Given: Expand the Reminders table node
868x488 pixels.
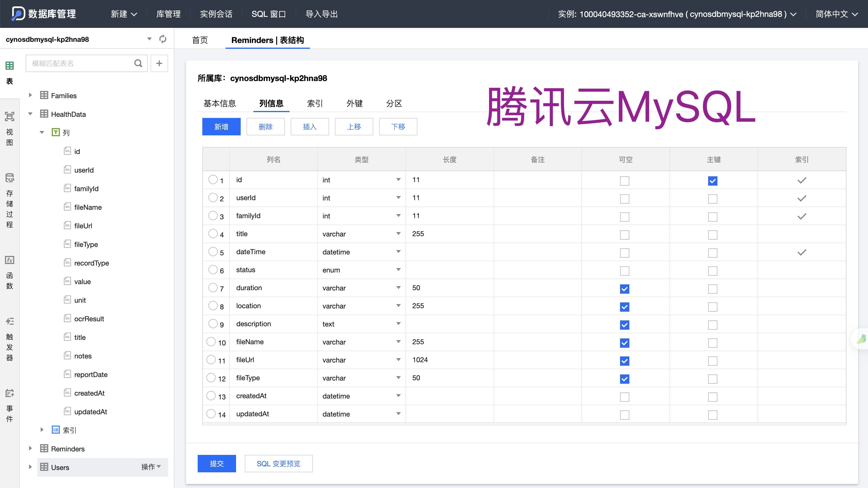Looking at the screenshot, I should (x=30, y=448).
